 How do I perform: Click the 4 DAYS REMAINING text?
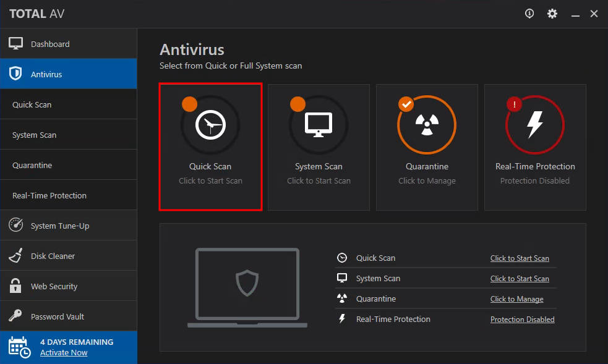point(77,342)
